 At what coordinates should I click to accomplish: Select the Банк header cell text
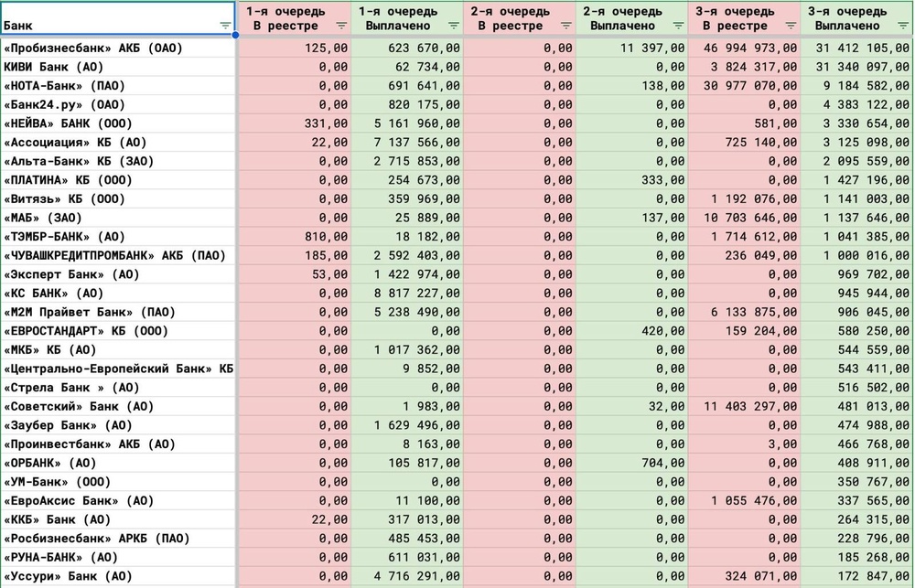(x=18, y=26)
